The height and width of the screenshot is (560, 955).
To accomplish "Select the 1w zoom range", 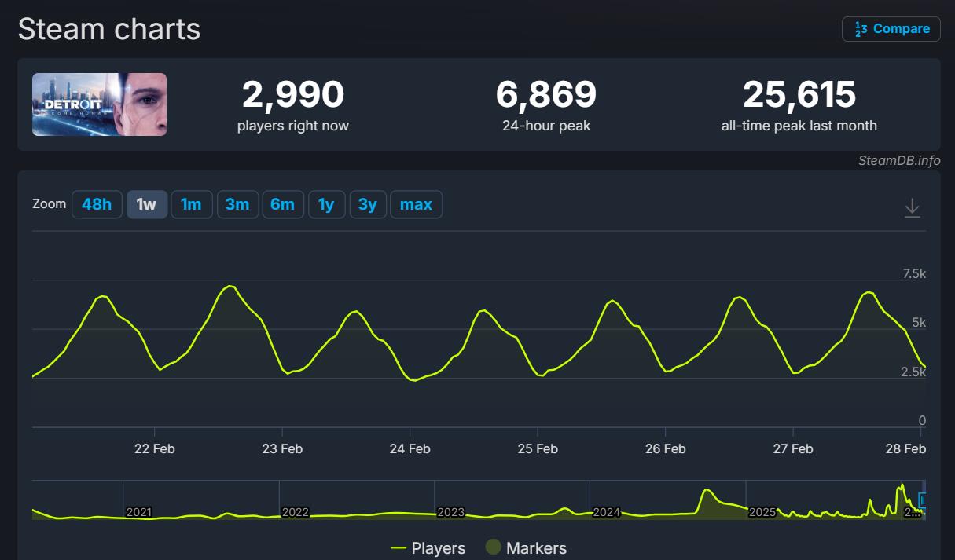I will point(146,205).
